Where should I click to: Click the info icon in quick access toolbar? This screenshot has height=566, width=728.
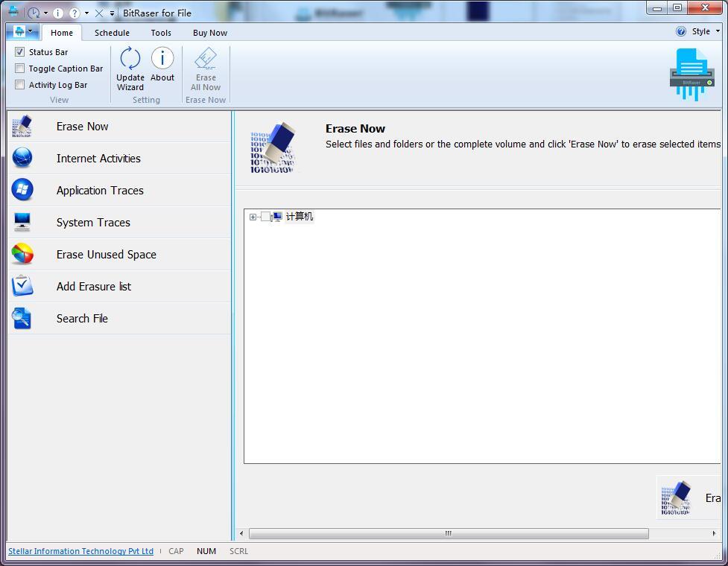[x=58, y=13]
